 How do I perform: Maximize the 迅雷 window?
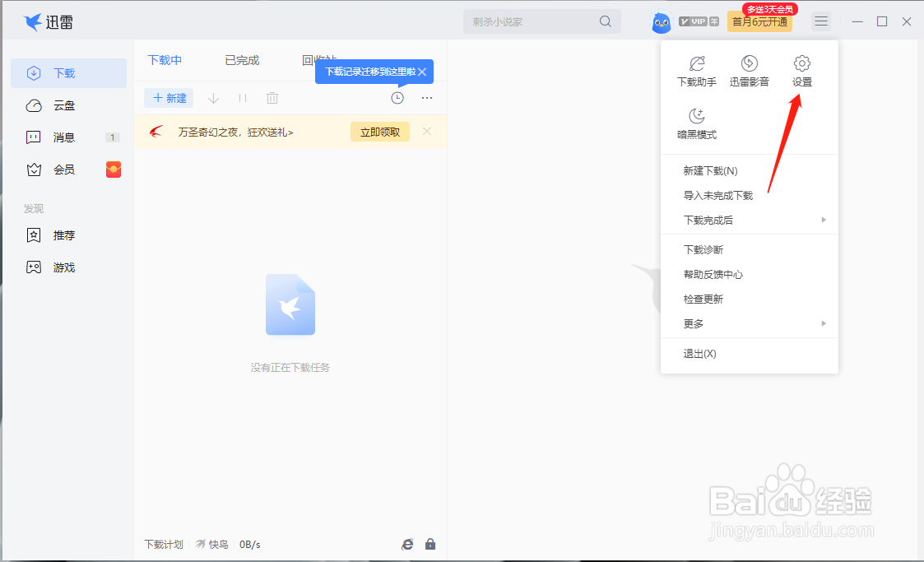[x=882, y=21]
